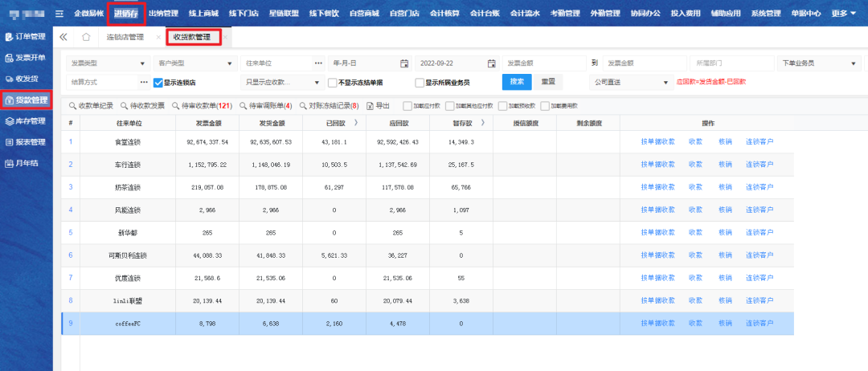
Task: Collapse the sidebar with double-chevron icon
Action: pos(64,37)
